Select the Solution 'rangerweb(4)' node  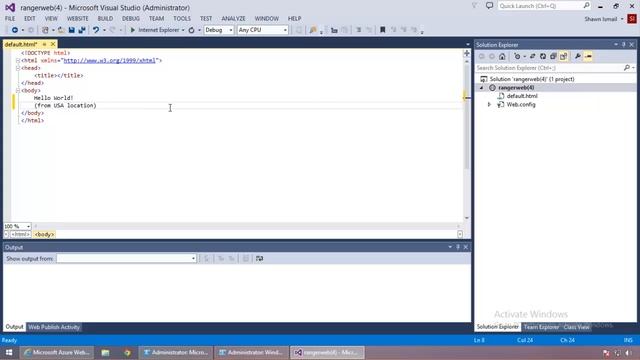pos(532,79)
